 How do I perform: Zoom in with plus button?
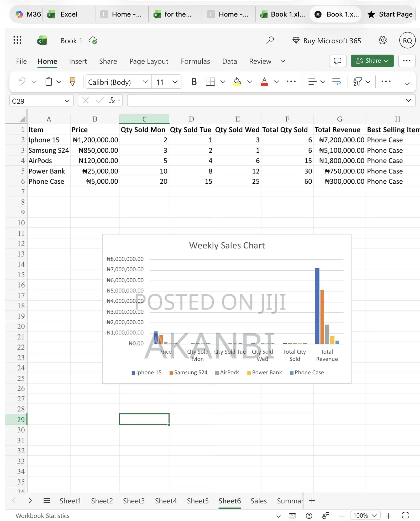[x=389, y=516]
